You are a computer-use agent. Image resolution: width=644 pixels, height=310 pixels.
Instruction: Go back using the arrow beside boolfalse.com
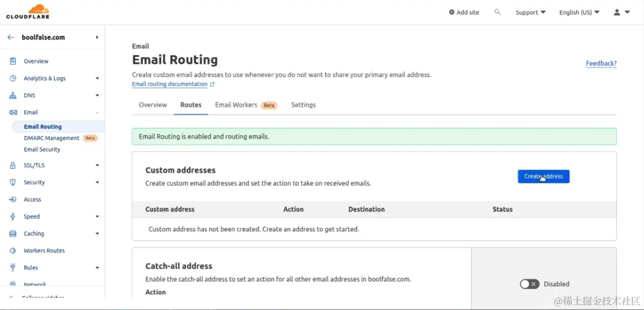coord(11,37)
